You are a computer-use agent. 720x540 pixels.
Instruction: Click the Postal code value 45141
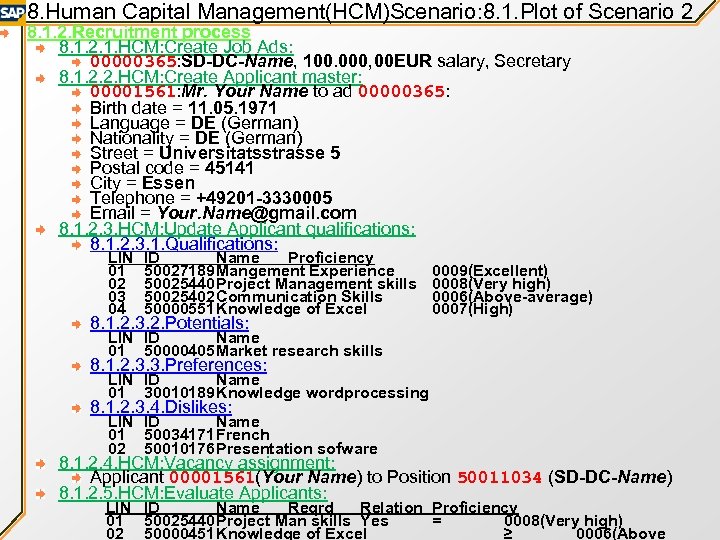click(x=229, y=168)
